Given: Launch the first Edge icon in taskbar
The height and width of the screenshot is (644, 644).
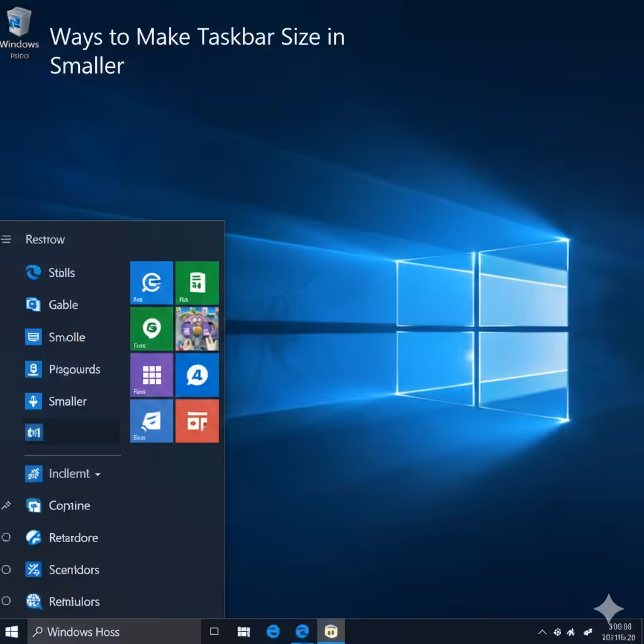Looking at the screenshot, I should click(x=273, y=631).
